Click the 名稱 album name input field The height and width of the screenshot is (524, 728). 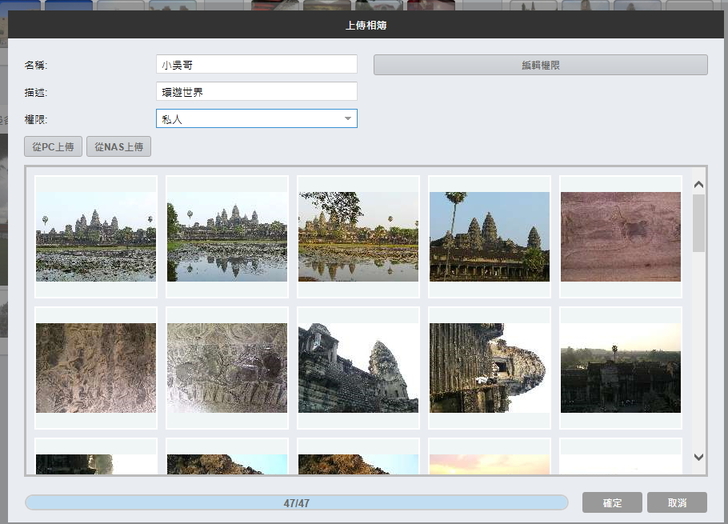[256, 64]
